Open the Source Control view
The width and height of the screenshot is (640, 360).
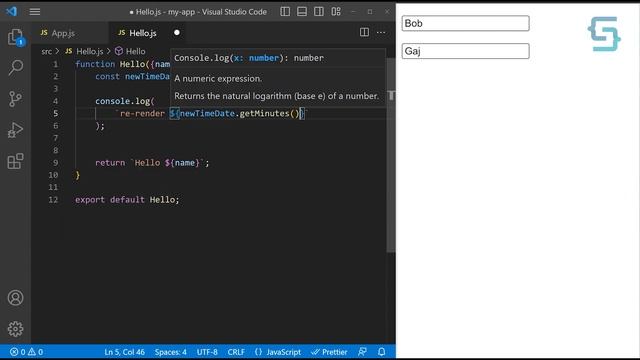[x=16, y=99]
